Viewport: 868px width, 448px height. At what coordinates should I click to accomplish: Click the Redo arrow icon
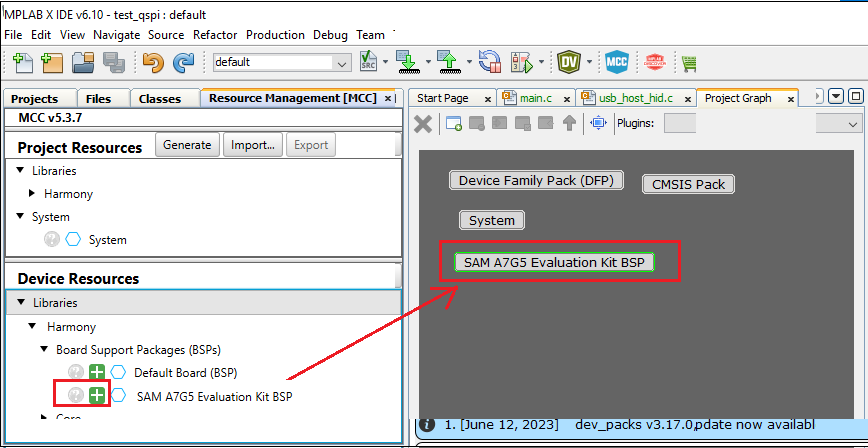click(183, 63)
